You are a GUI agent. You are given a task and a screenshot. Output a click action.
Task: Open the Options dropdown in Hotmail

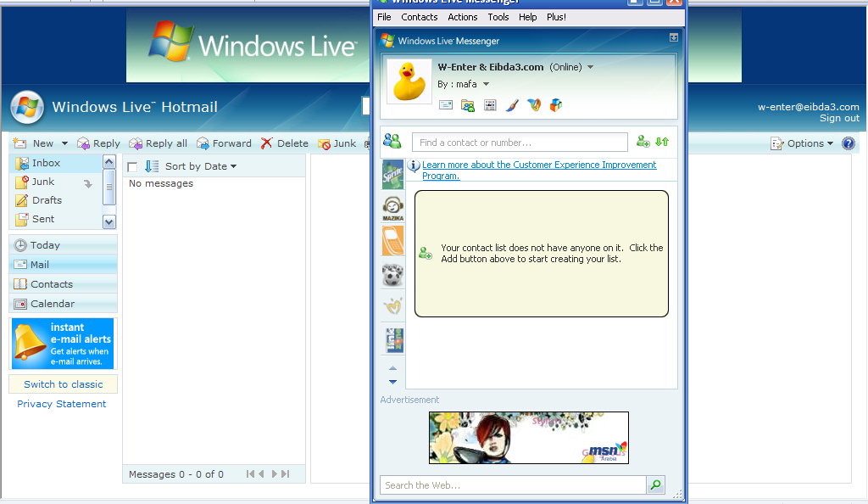coord(802,143)
